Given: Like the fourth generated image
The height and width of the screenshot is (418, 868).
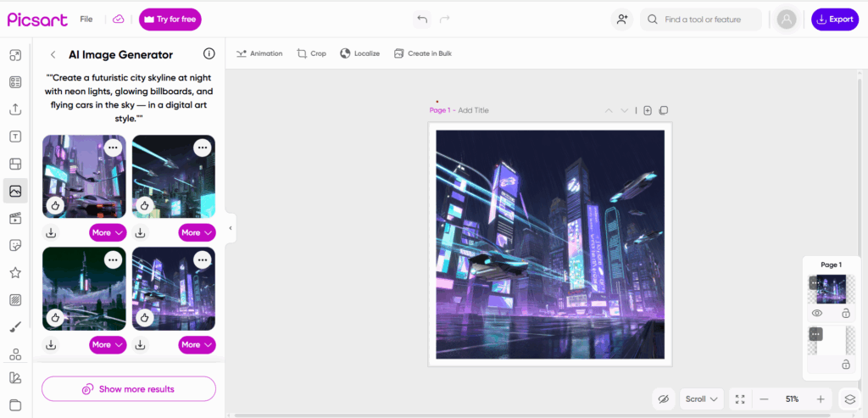Looking at the screenshot, I should 145,318.
